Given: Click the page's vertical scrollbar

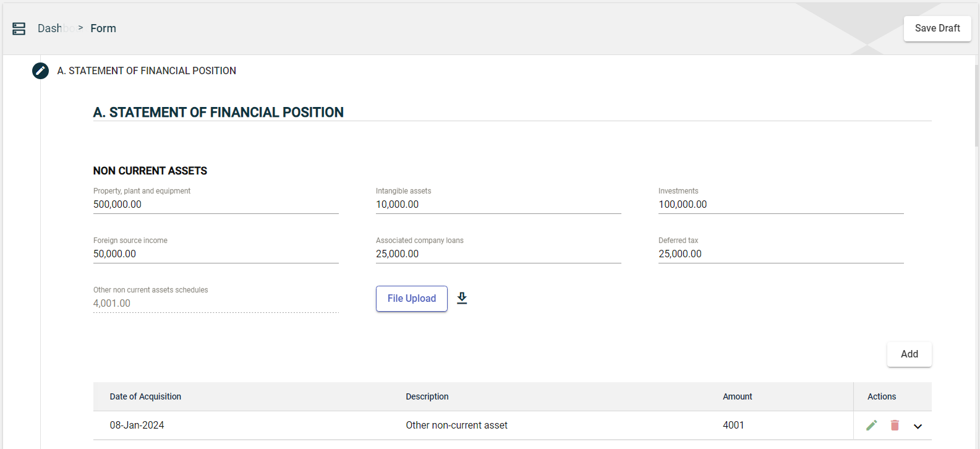Looking at the screenshot, I should pyautogui.click(x=976, y=105).
